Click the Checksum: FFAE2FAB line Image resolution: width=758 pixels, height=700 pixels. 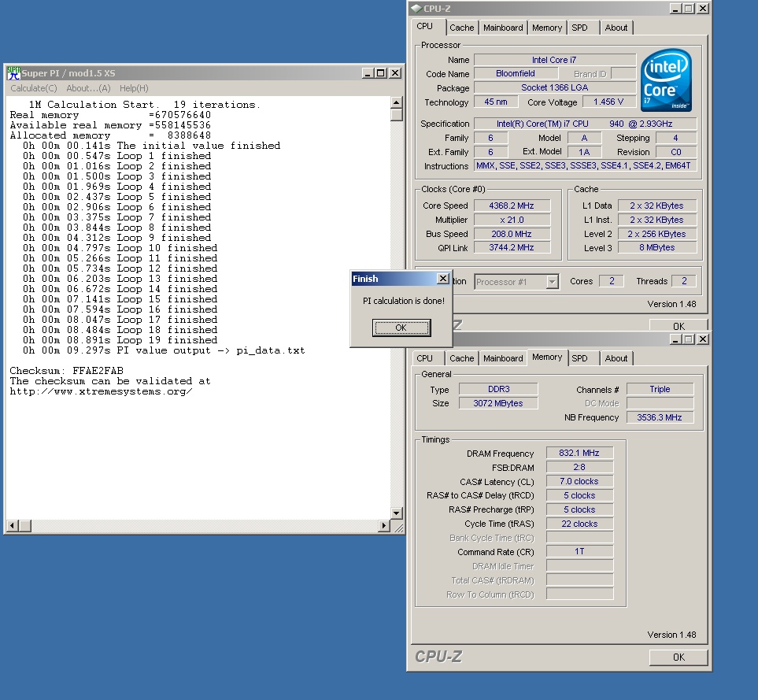coord(67,371)
